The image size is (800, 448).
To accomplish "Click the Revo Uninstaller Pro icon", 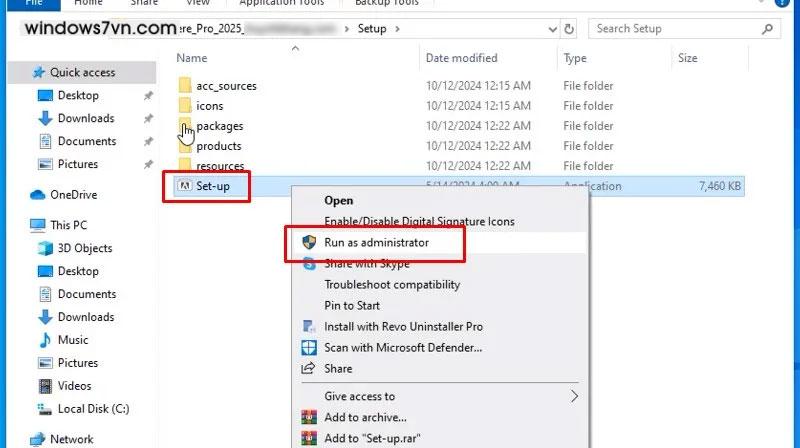I will [309, 327].
